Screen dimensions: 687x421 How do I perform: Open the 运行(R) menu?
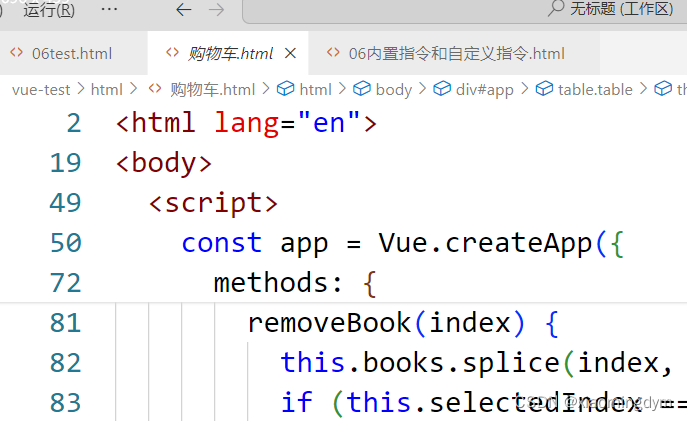[x=49, y=10]
